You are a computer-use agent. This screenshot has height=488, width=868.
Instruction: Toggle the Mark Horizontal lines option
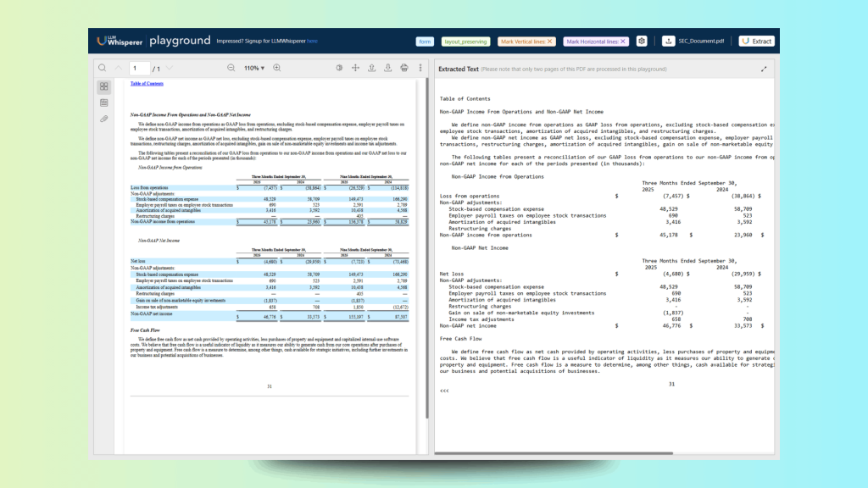(x=596, y=41)
